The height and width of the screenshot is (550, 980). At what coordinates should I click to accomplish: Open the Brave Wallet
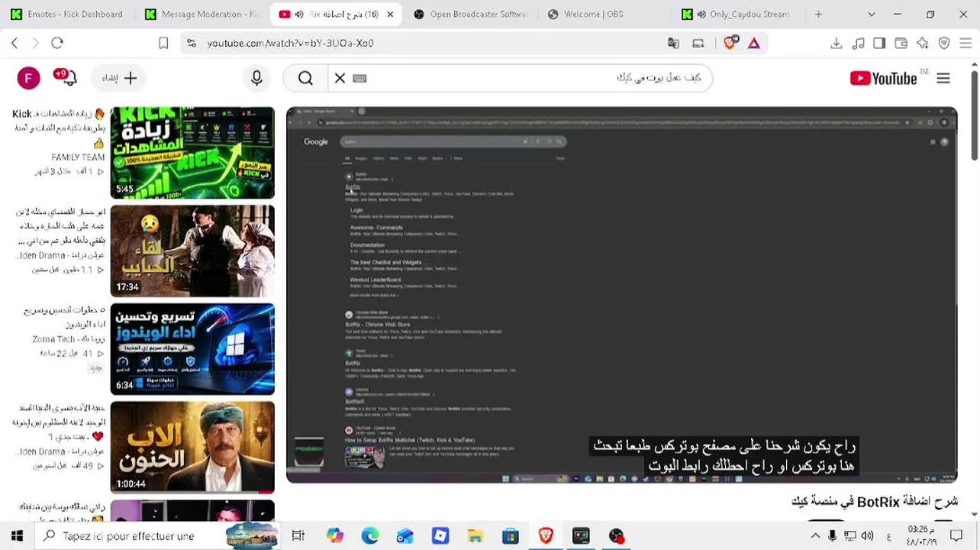[901, 43]
